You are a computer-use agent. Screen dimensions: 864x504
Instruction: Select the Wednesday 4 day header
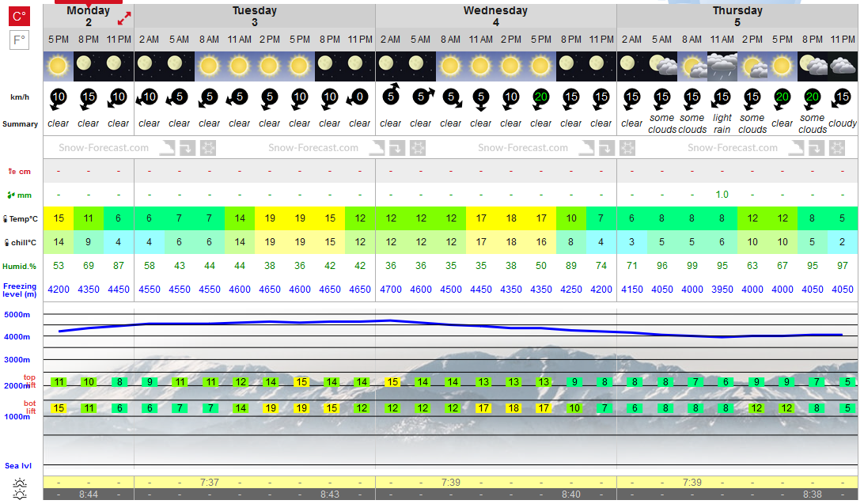(x=496, y=16)
